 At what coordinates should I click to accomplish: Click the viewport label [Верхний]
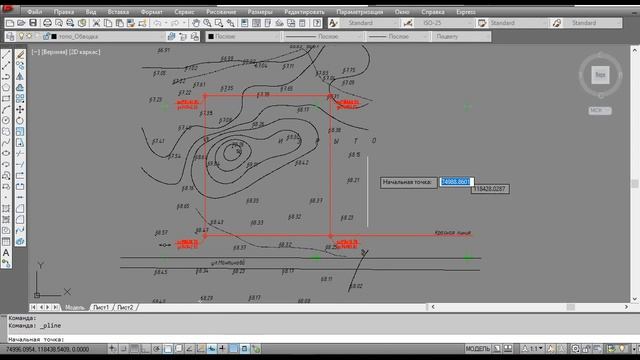54,52
